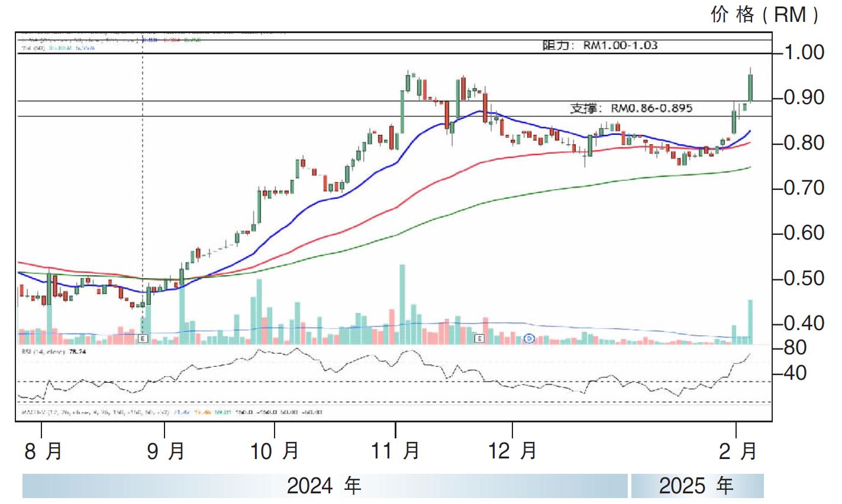
Task: Click the 价格 (RM) axis title
Action: point(765,15)
